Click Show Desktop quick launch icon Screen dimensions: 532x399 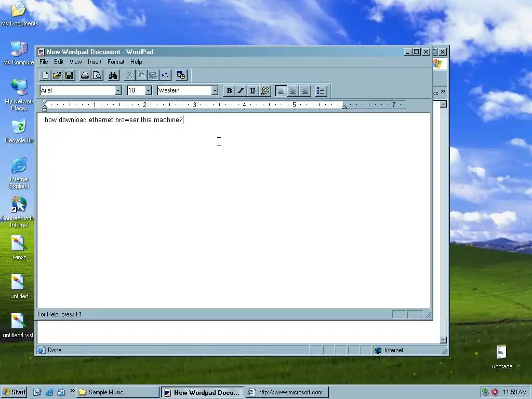click(37, 392)
